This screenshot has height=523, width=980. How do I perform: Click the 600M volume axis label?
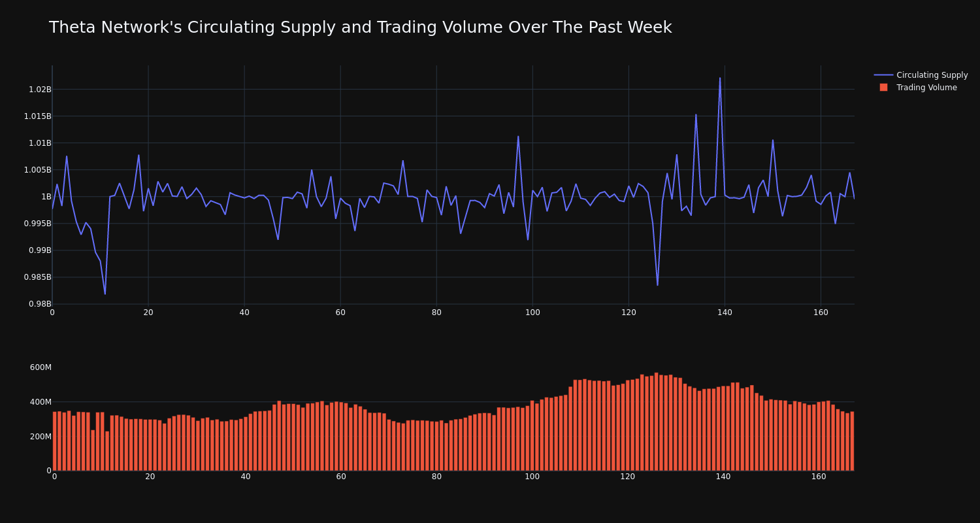point(41,367)
